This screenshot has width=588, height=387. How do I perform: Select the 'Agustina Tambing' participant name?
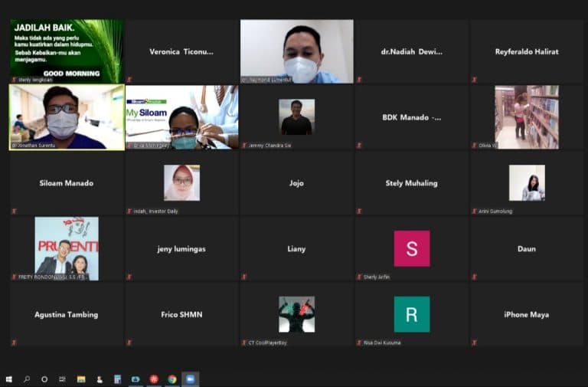67,314
